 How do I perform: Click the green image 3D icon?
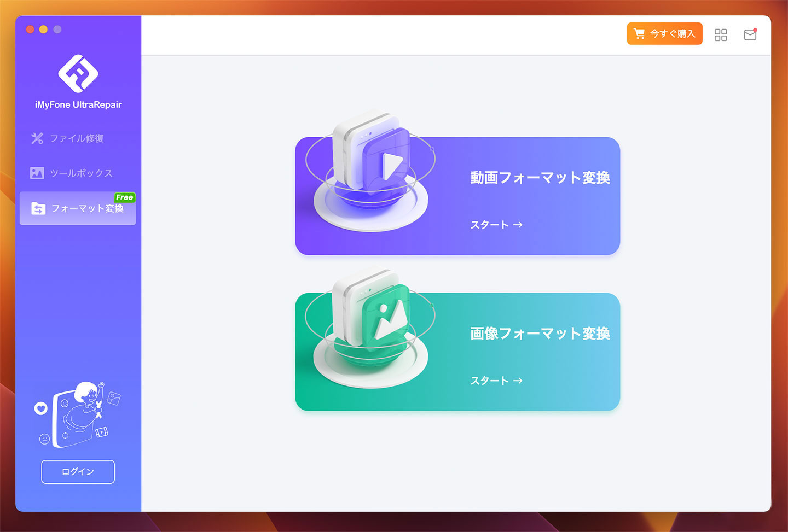tap(372, 326)
